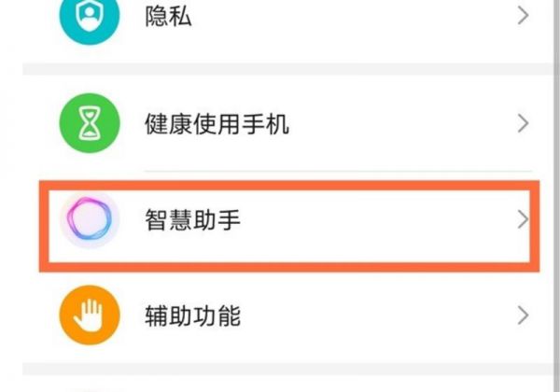
Task: Click gray separator band below 辅助功能
Action: (x=280, y=370)
